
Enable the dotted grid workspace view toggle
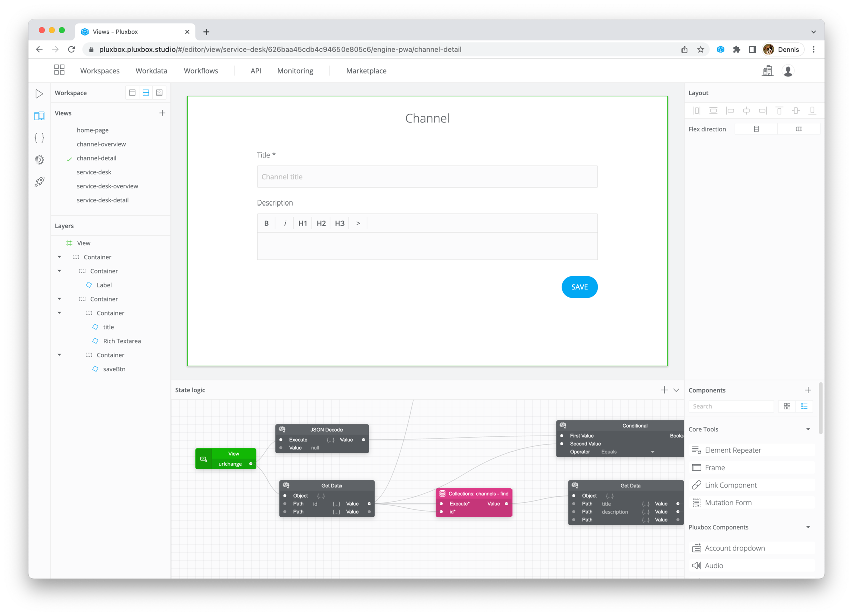coord(159,92)
